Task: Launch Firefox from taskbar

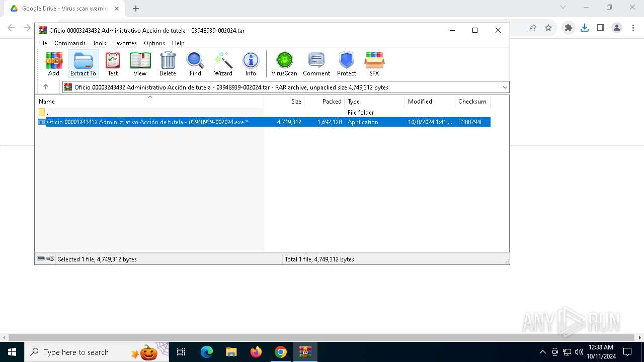Action: coord(256,352)
